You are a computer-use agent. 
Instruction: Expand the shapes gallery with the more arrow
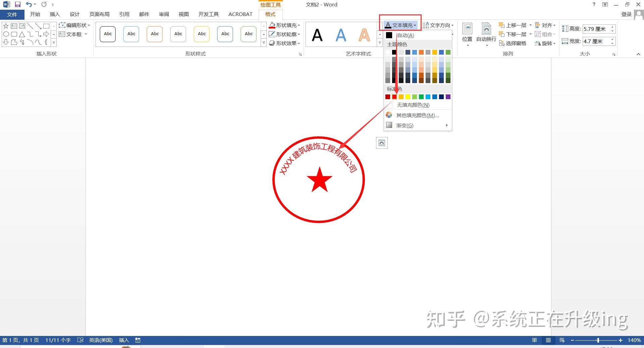(54, 43)
